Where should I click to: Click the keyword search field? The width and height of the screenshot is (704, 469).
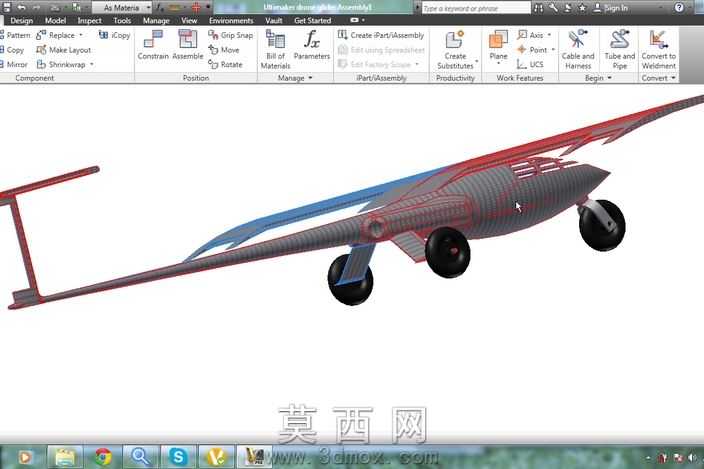pos(476,8)
